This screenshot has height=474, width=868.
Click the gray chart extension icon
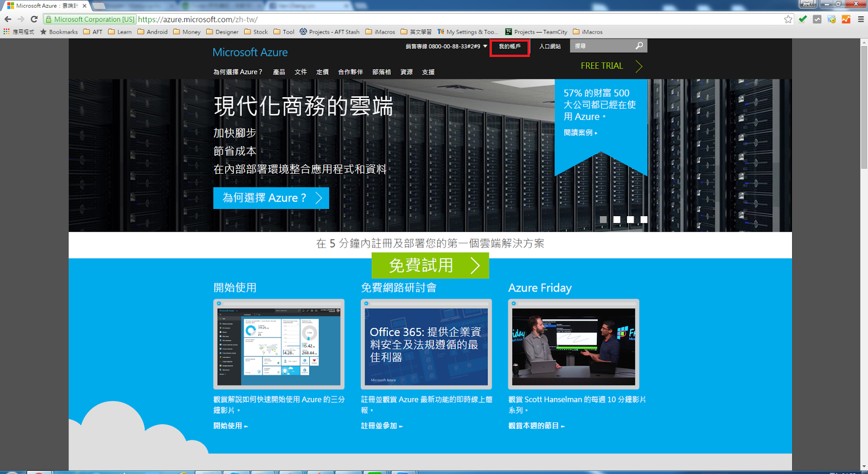817,19
